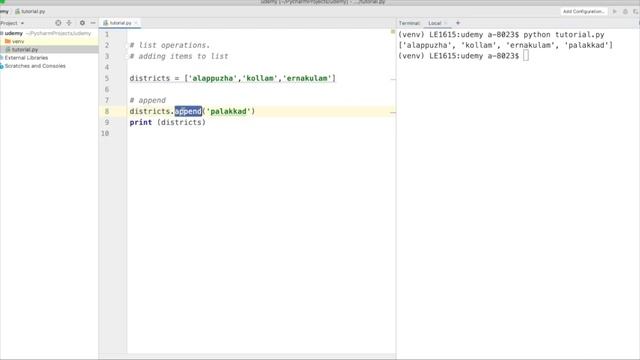Click the Terminal panel label
Screen dimensions: 640x360
click(x=409, y=23)
